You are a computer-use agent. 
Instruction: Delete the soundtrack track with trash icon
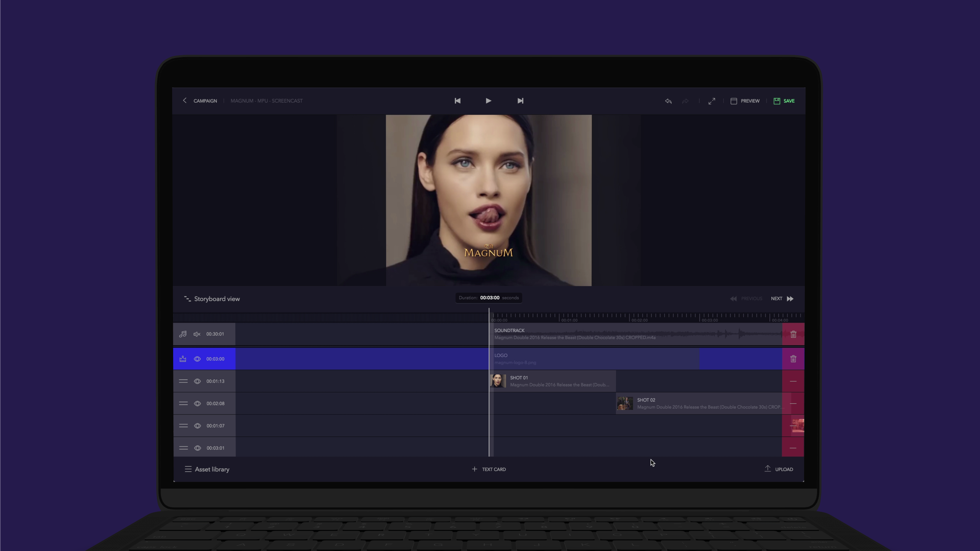coord(793,334)
